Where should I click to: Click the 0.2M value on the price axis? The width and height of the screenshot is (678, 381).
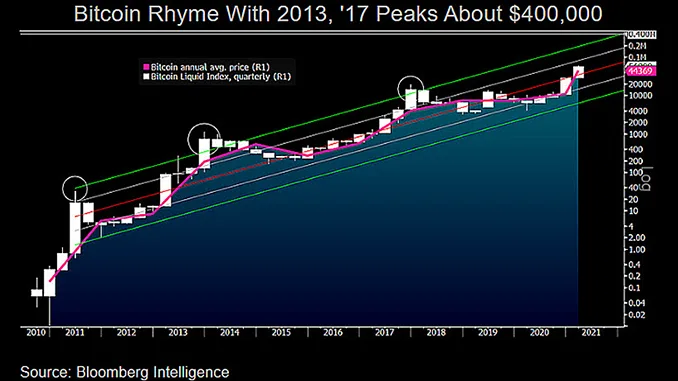637,46
